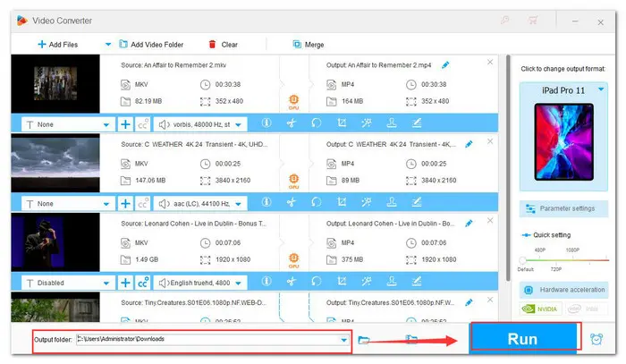Screen dimensions: 626x364
Task: Open crop tool for An Affair to Remember row
Action: pyautogui.click(x=342, y=123)
